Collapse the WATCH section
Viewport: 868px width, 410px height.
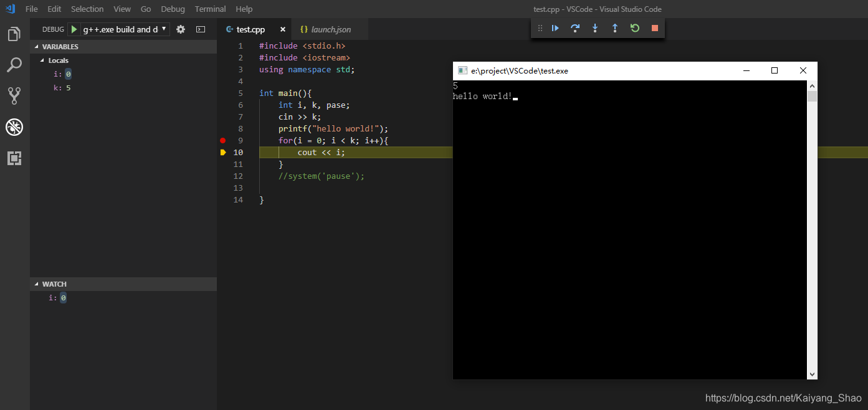(37, 284)
